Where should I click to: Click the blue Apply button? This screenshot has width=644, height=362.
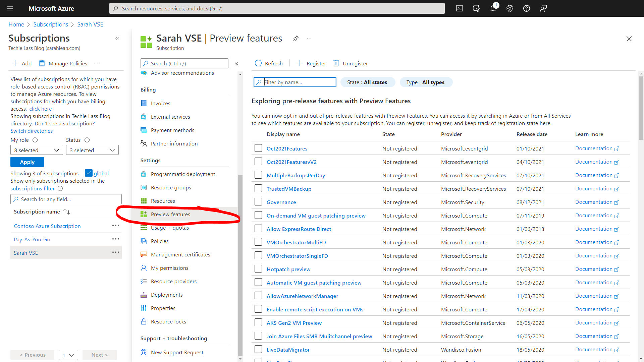pyautogui.click(x=27, y=162)
